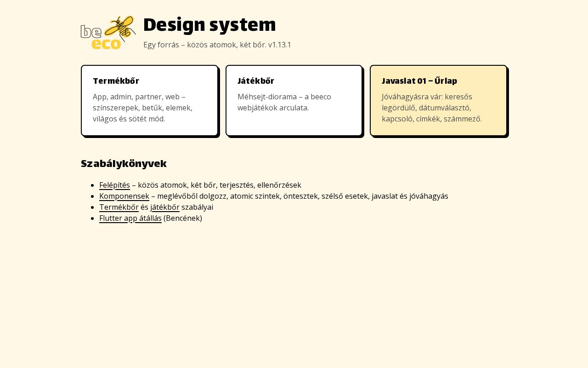Screen dimensions: 588x368
Task: Click the Szabálykönyvek heading
Action: (124, 163)
